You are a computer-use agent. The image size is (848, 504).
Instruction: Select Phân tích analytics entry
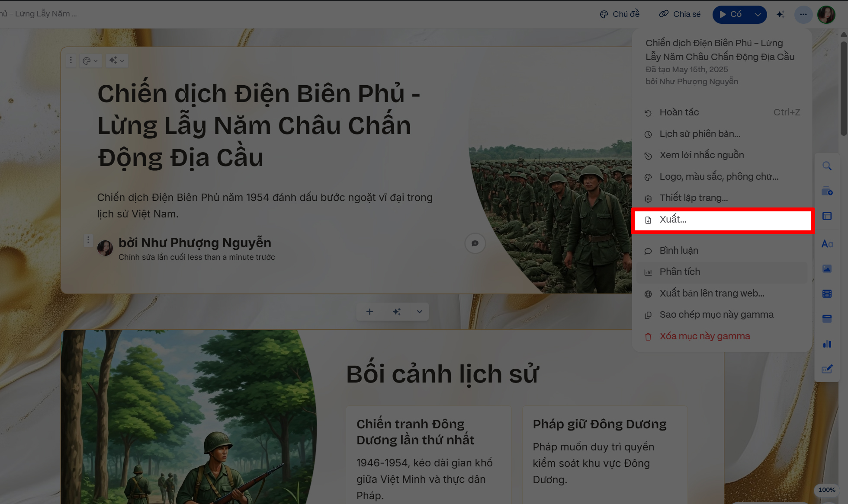[722, 272]
